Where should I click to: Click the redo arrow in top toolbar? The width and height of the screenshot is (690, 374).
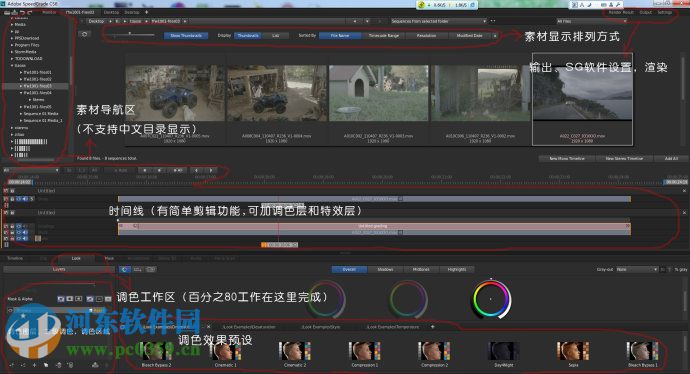(29, 13)
